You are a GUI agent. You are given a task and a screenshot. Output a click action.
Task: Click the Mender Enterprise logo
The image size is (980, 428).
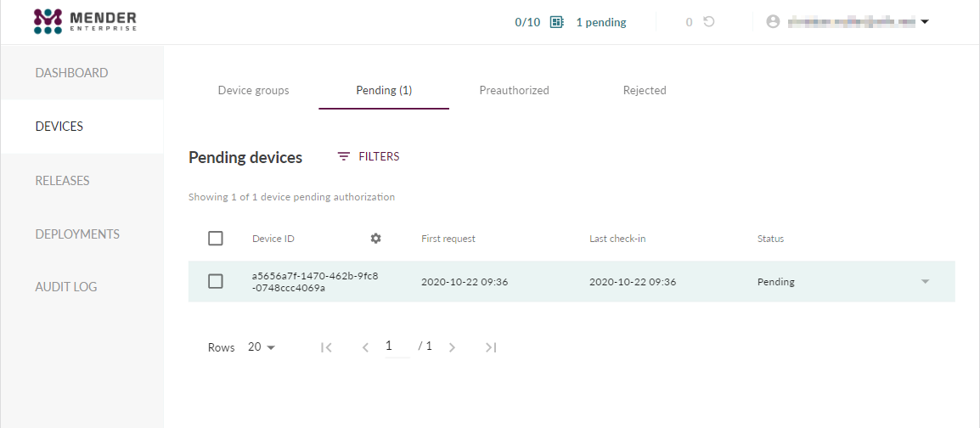pos(85,21)
